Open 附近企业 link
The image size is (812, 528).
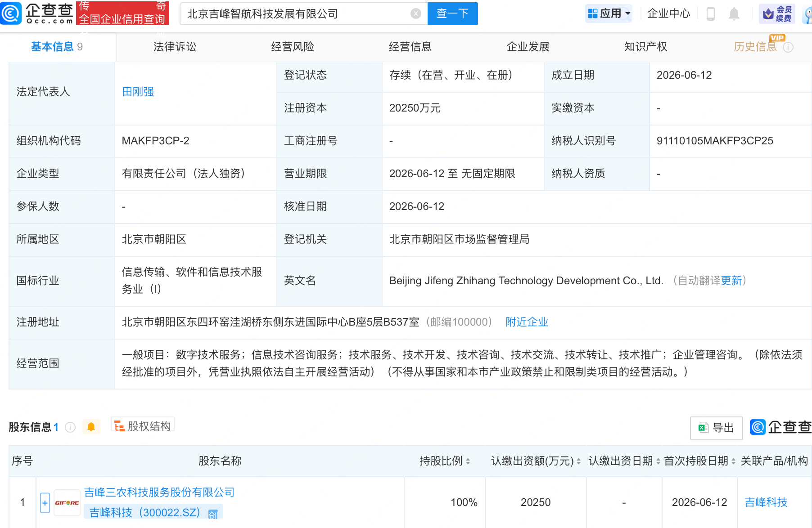pyautogui.click(x=527, y=322)
